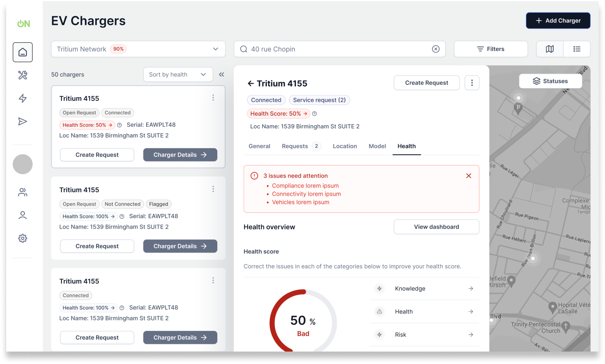605x364 pixels.
Task: Open the Knowledge category arrow
Action: click(471, 289)
